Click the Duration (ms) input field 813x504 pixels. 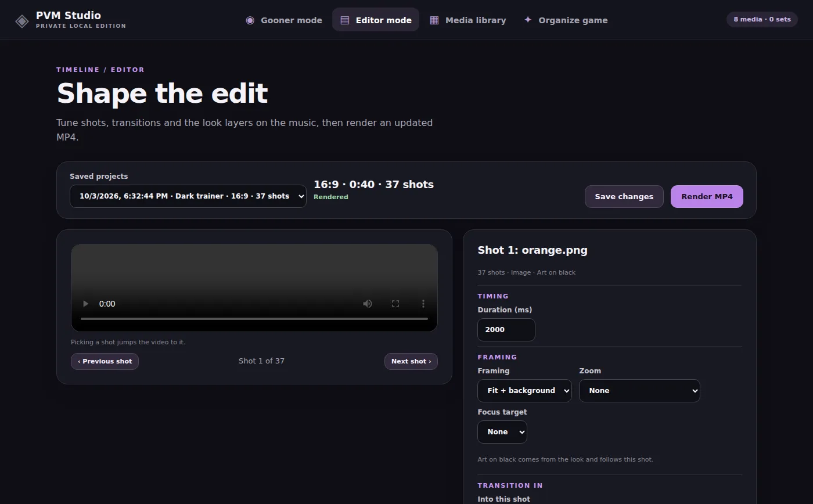tap(506, 330)
